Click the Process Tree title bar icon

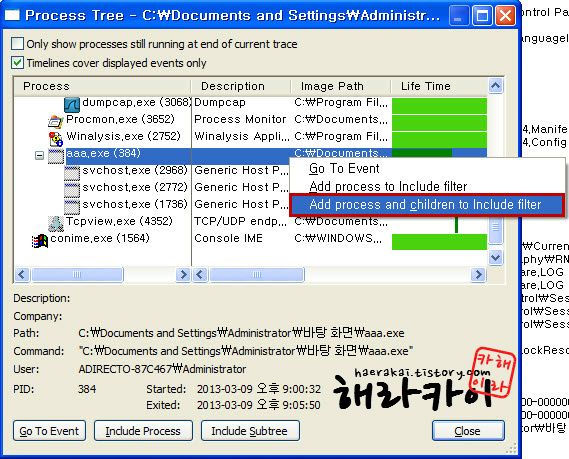[x=12, y=15]
